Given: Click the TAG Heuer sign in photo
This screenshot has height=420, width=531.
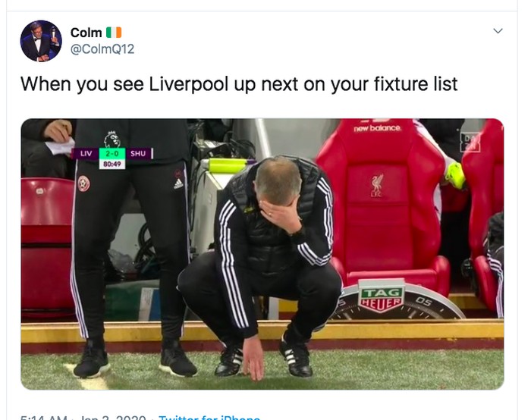Looking at the screenshot, I should 382,296.
